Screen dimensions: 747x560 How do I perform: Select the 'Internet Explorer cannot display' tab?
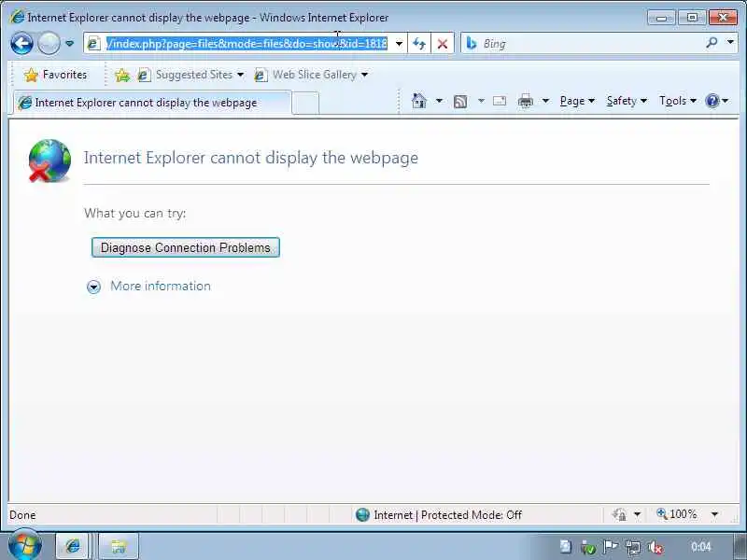tap(151, 103)
